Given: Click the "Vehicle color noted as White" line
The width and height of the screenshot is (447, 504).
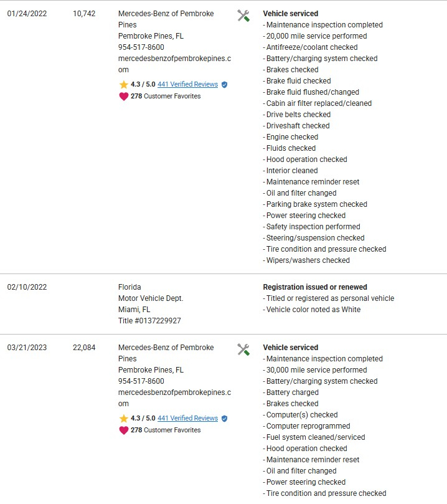Looking at the screenshot, I should point(313,310).
